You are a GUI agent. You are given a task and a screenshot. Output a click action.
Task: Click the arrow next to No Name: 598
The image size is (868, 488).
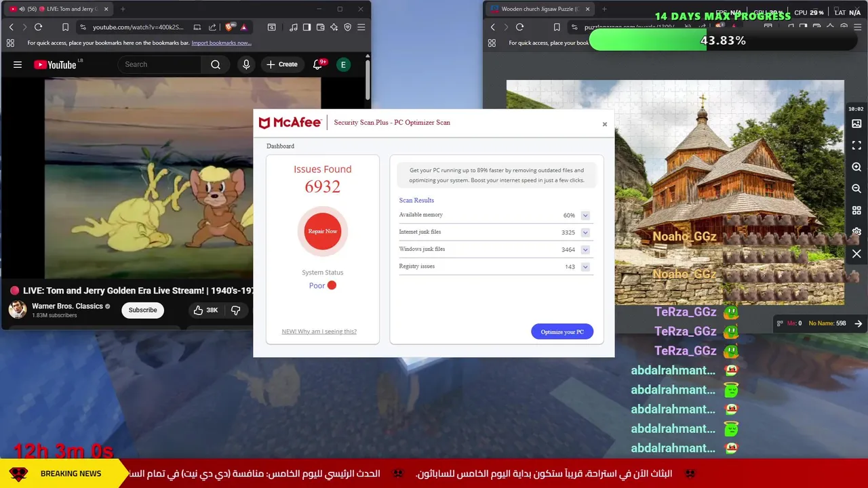(x=858, y=323)
